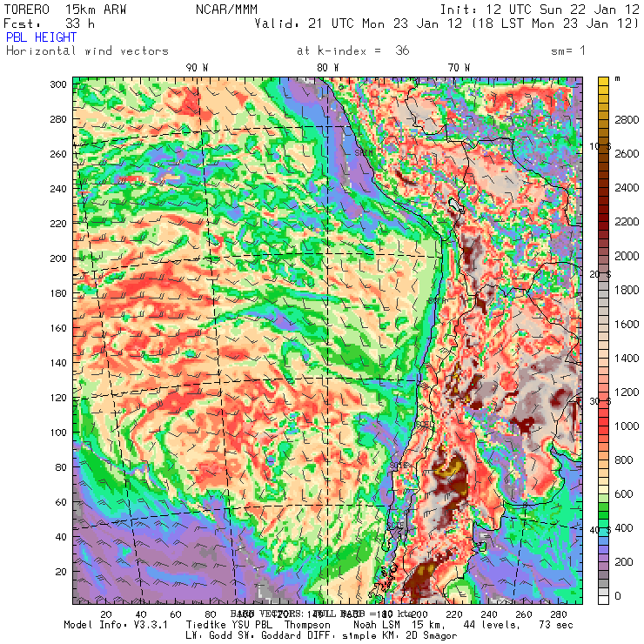Click the '260' horizontal axis tick label
Screen dimensions: 644x644
coord(524,614)
